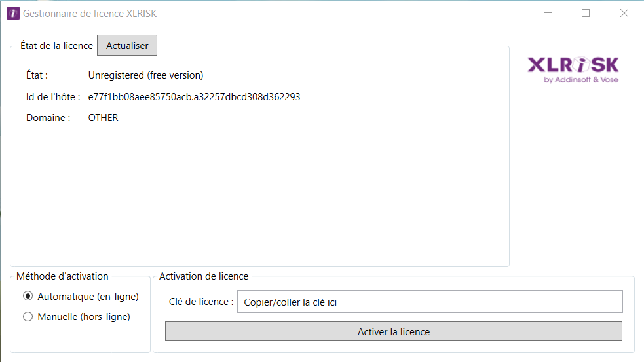The image size is (644, 362).
Task: Select Automatique (en-ligne) activation method
Action: point(28,297)
